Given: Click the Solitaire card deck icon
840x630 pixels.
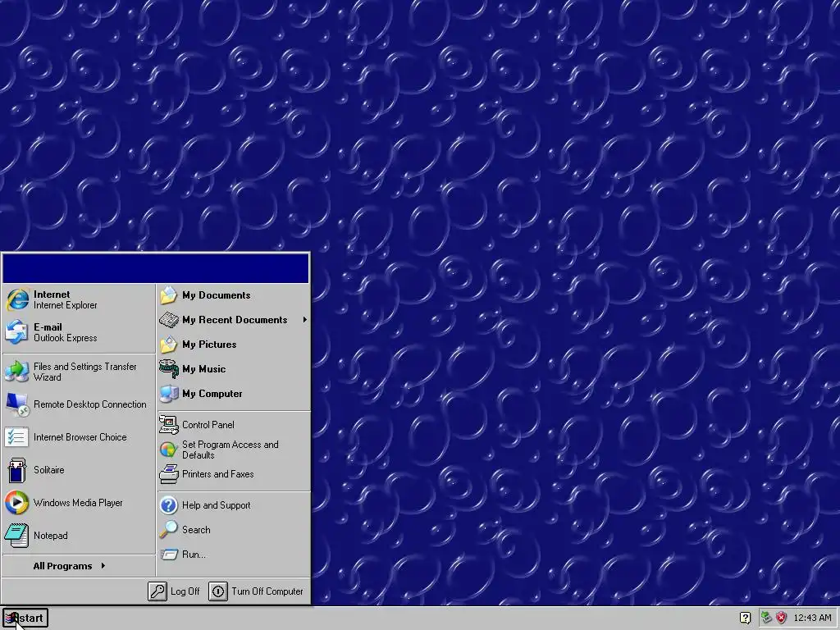Looking at the screenshot, I should tap(17, 470).
